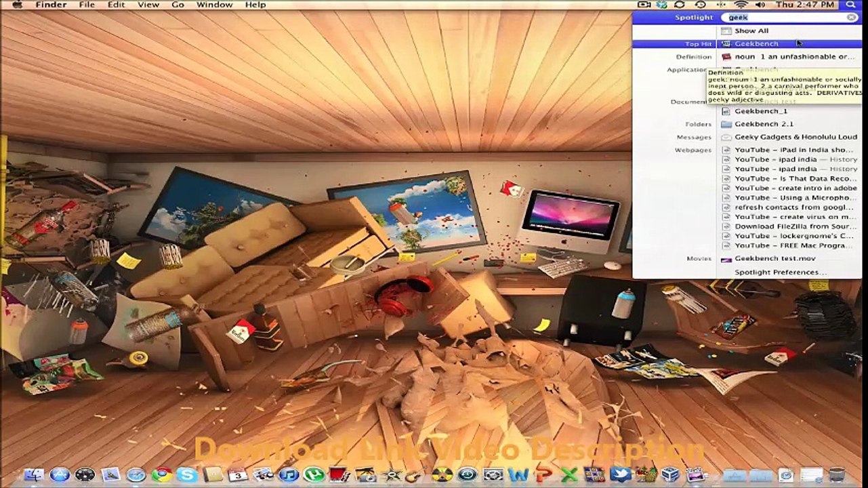This screenshot has width=868, height=488.
Task: Click the Thu 2:47 PM menu bar clock
Action: point(805,5)
